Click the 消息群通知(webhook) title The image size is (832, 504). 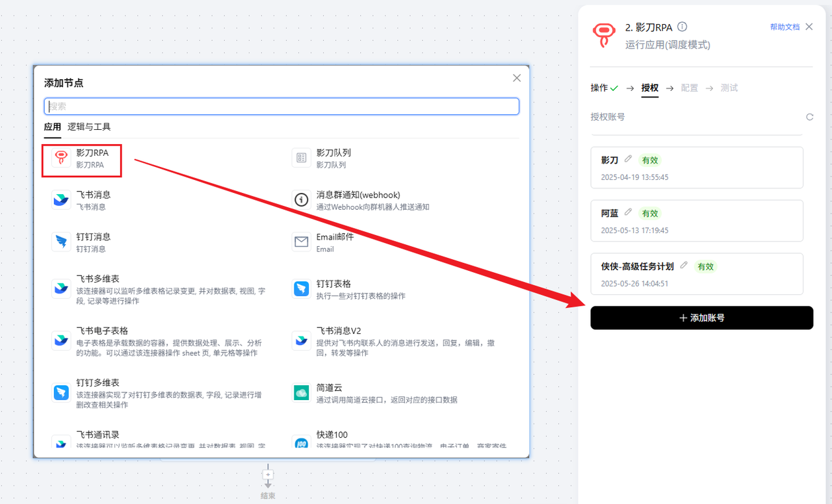point(358,195)
